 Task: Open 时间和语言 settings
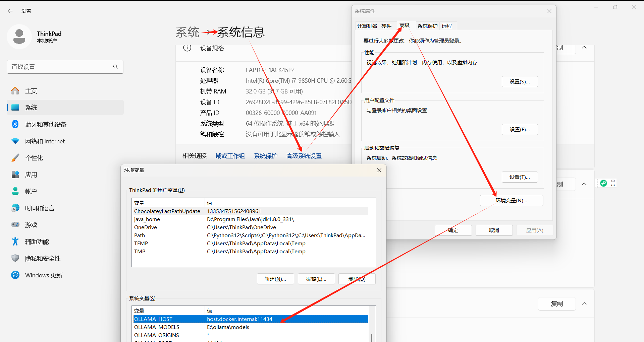coord(65,208)
